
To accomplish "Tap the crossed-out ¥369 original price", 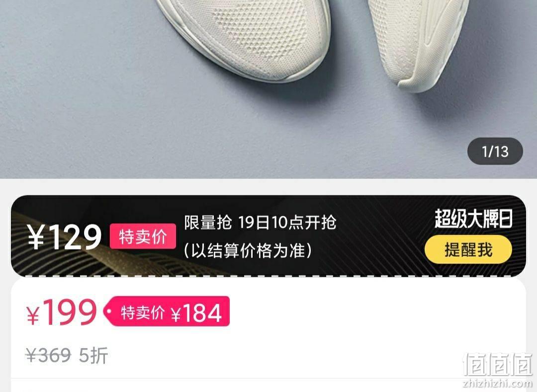I will point(49,355).
